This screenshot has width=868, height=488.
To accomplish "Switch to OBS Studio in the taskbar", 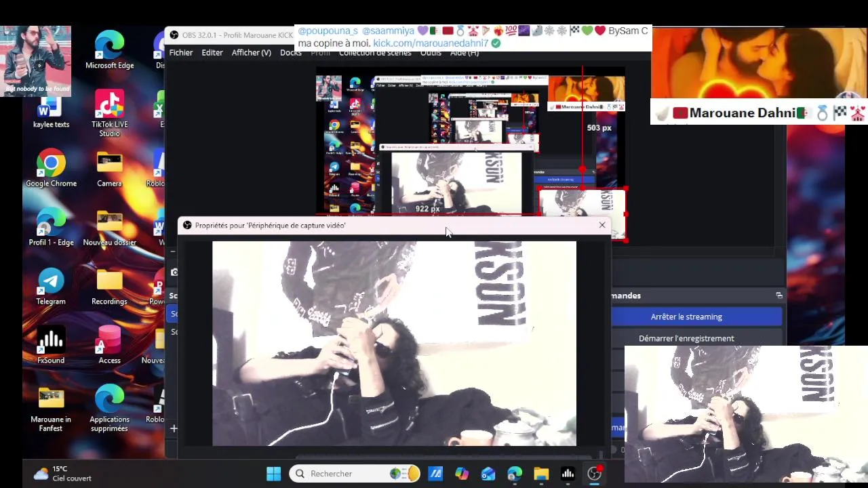I will pos(594,474).
